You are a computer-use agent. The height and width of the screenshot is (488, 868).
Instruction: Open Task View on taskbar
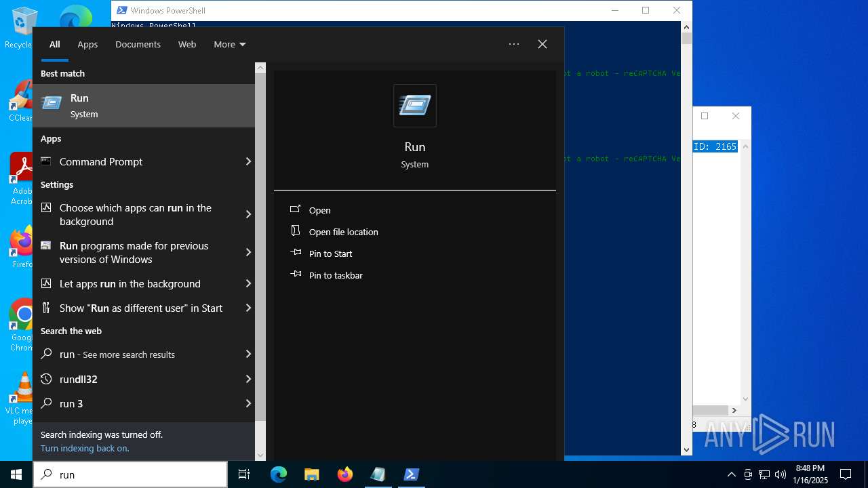click(x=244, y=474)
